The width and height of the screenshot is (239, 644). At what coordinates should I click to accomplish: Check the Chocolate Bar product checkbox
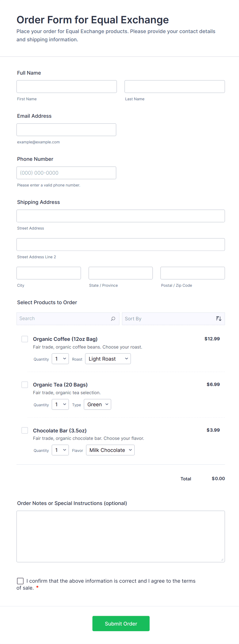[25, 430]
